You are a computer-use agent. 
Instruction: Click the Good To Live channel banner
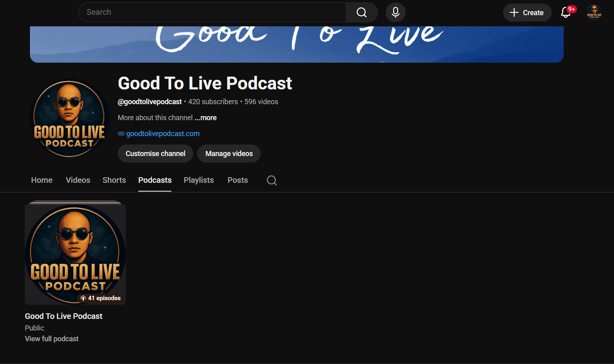(297, 44)
